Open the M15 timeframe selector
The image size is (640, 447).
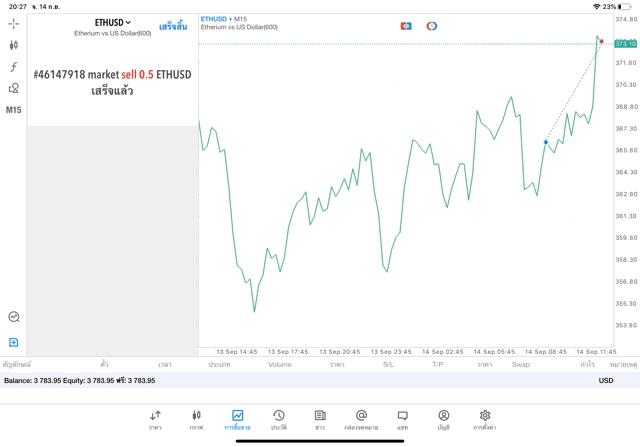14,110
